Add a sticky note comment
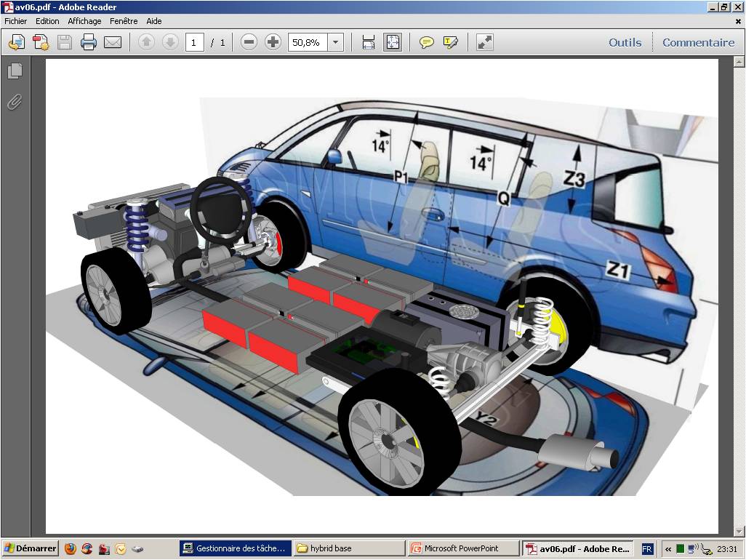Viewport: 746px width, 560px height. pos(427,42)
